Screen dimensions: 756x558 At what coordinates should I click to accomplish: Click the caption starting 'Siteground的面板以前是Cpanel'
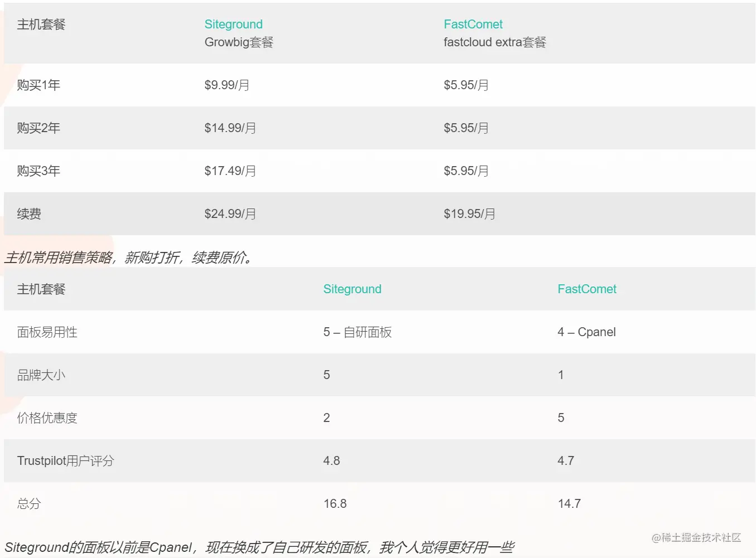pyautogui.click(x=259, y=547)
